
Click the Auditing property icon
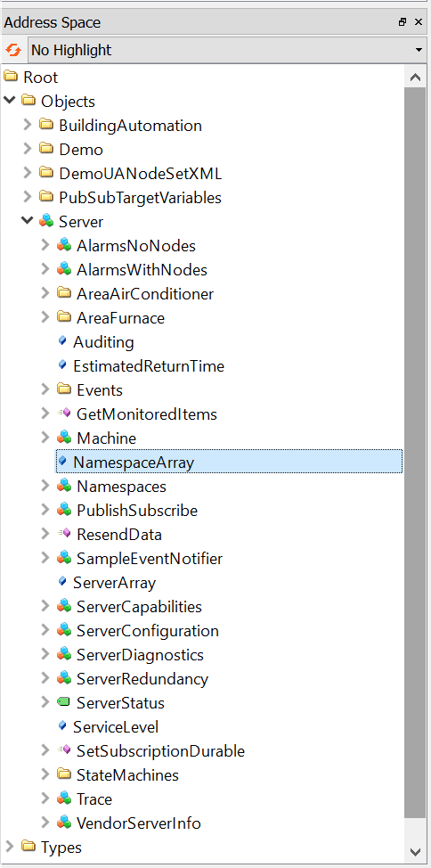coord(62,341)
